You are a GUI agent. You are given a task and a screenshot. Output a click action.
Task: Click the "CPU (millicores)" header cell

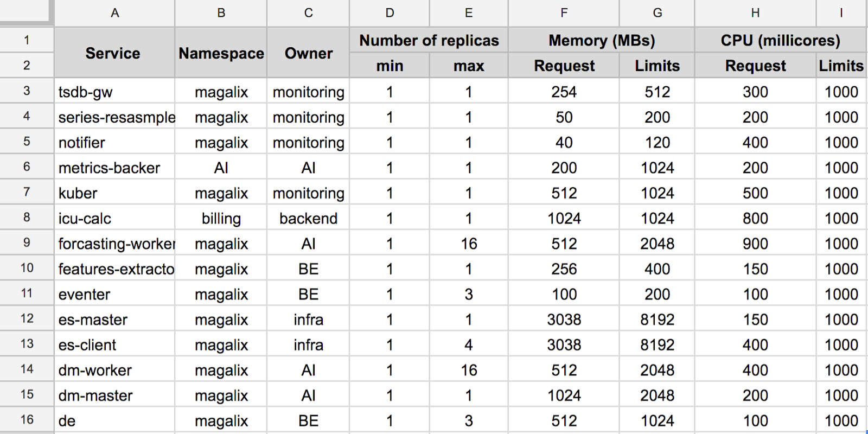point(780,41)
